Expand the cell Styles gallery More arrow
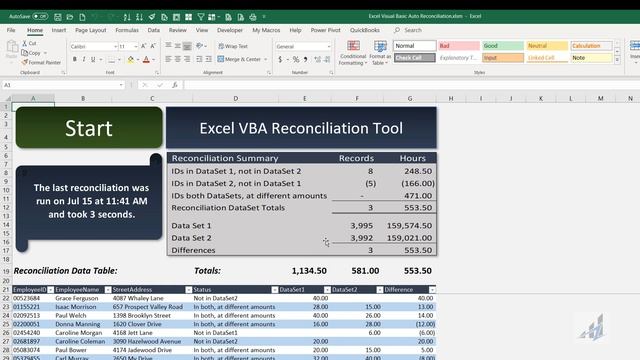Viewport: 640px width, 360px height. pos(617,60)
